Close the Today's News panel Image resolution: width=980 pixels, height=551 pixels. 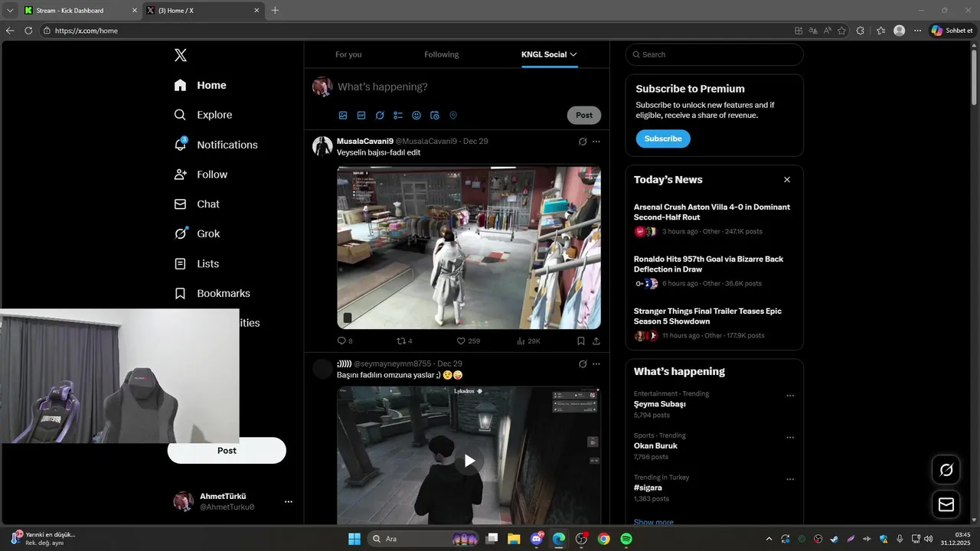[787, 180]
